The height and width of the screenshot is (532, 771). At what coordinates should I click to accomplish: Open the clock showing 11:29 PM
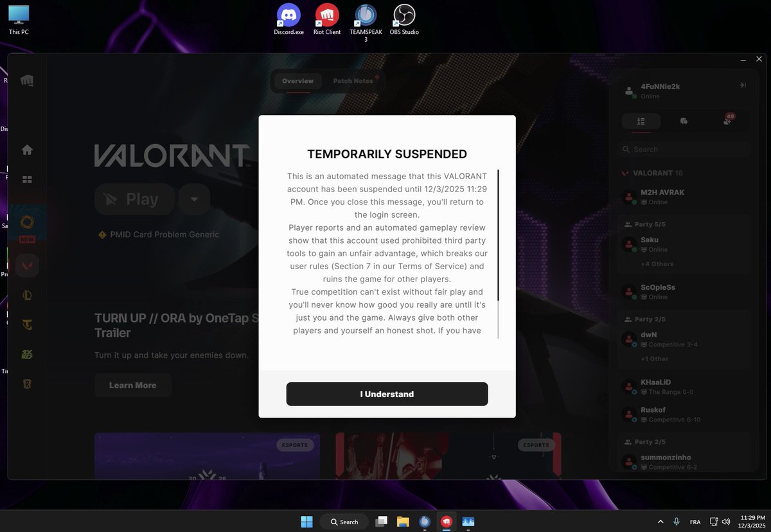[752, 521]
